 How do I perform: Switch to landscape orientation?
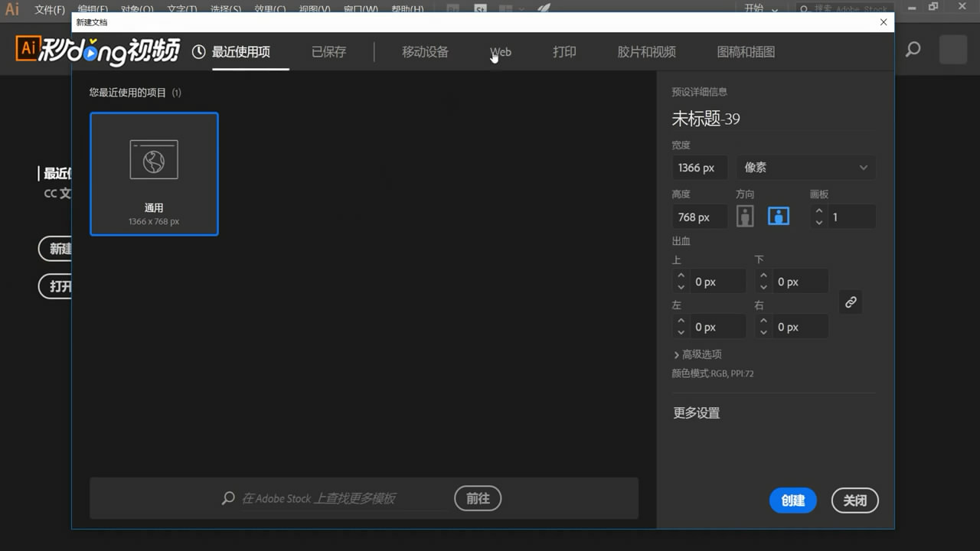779,216
